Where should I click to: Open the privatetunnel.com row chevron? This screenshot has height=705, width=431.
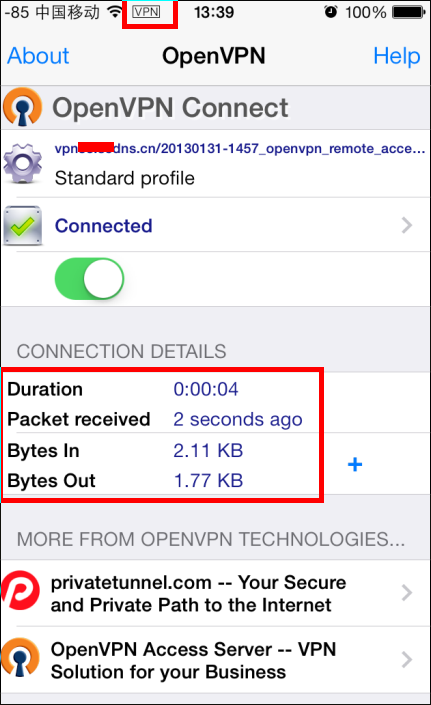(x=407, y=593)
